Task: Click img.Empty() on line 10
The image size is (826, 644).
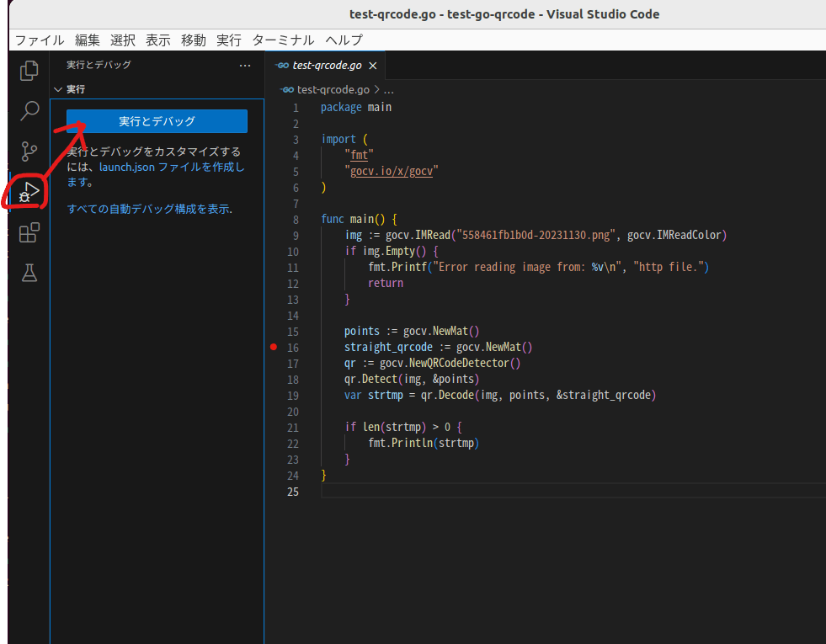Action: point(394,251)
